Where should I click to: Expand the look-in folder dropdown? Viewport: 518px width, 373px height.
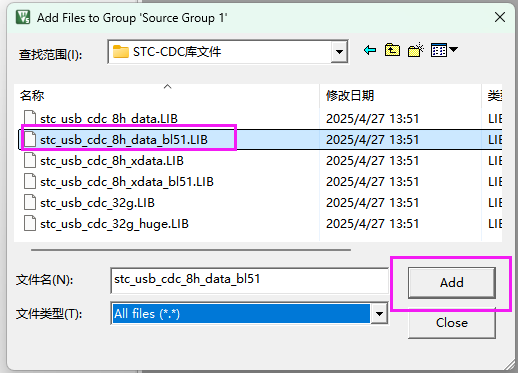click(339, 52)
